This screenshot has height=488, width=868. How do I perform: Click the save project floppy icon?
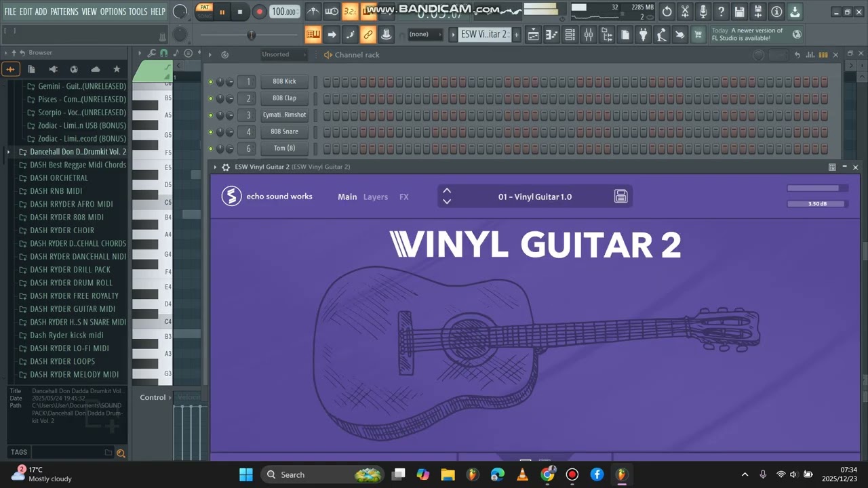tap(739, 12)
